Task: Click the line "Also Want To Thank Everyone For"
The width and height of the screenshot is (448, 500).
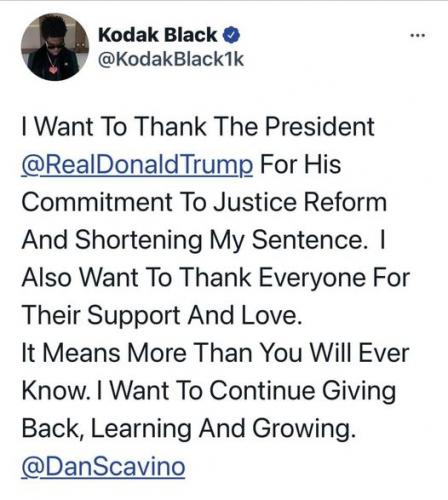Action: point(216,278)
